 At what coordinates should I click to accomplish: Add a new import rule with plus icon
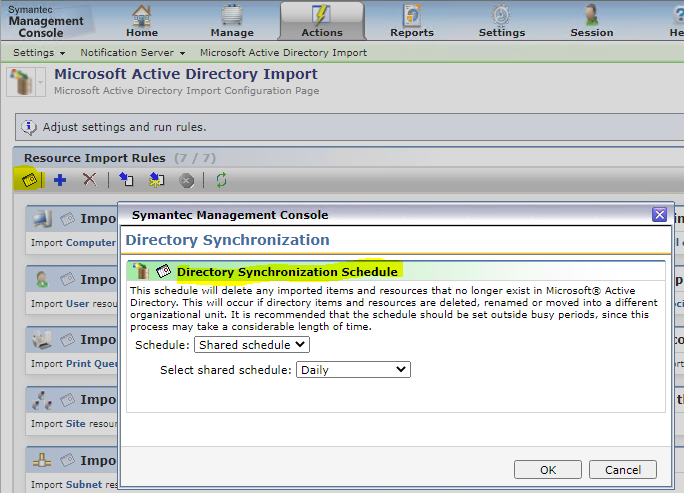pos(60,180)
